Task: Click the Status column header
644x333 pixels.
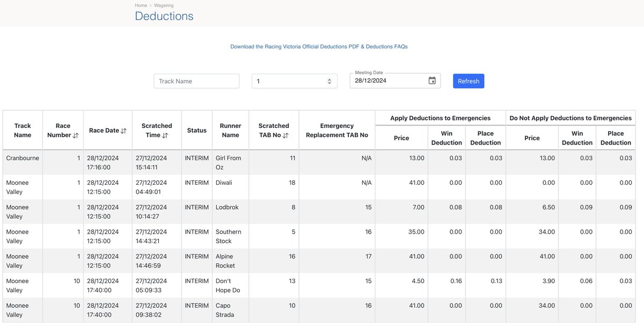Action: tap(197, 131)
